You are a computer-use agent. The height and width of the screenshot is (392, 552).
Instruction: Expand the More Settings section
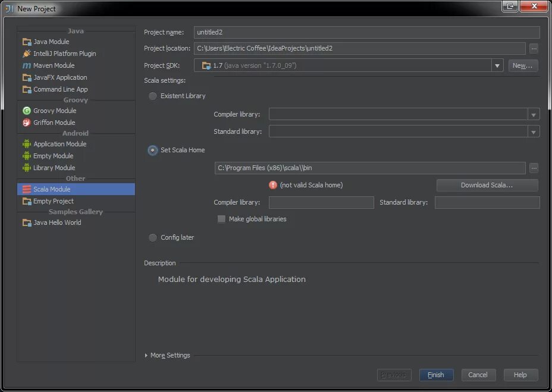(x=146, y=355)
